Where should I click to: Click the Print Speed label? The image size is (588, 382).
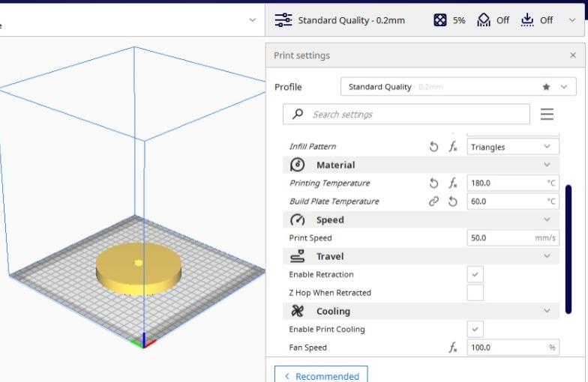coord(310,238)
